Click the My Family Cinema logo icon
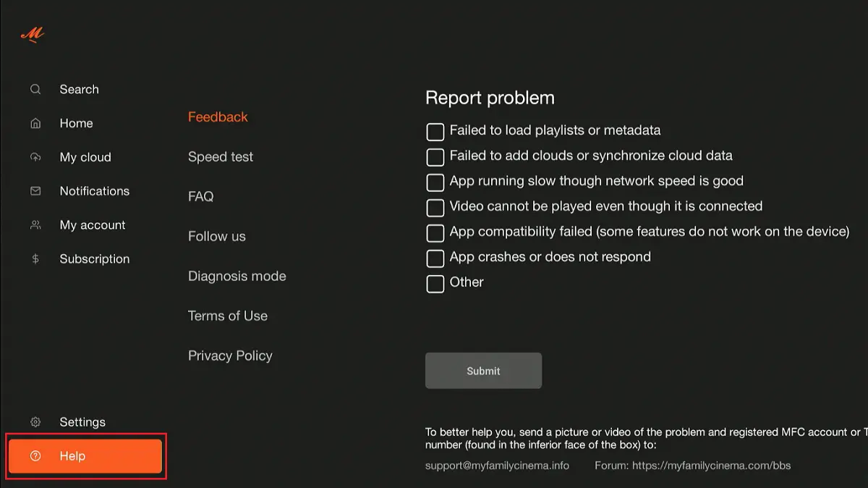Viewport: 868px width, 488px height. 33,34
